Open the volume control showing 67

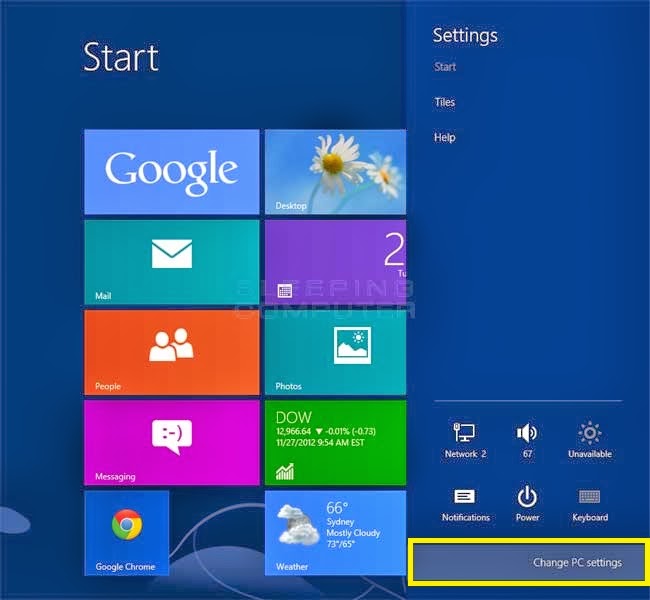tap(527, 440)
